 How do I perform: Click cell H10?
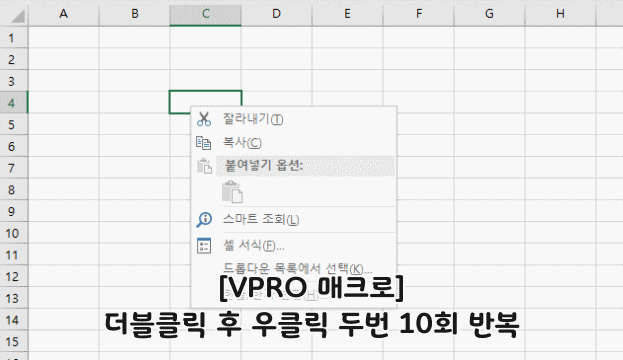coord(560,232)
